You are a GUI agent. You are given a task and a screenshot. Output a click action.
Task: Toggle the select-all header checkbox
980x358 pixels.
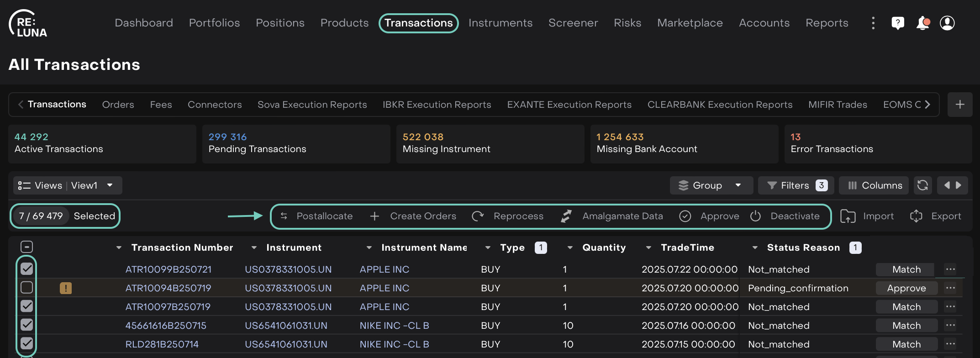pyautogui.click(x=27, y=247)
